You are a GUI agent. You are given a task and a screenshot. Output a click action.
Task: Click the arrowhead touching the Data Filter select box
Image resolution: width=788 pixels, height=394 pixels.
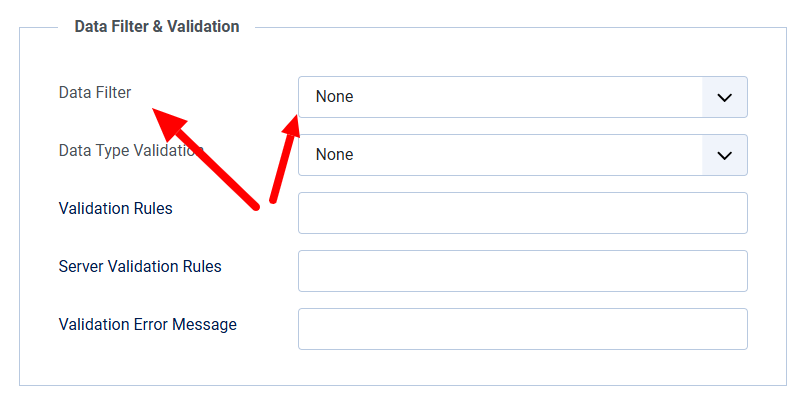[292, 126]
